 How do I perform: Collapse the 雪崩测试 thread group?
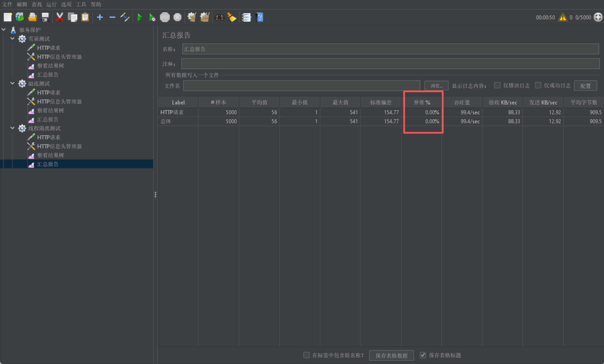coord(12,39)
